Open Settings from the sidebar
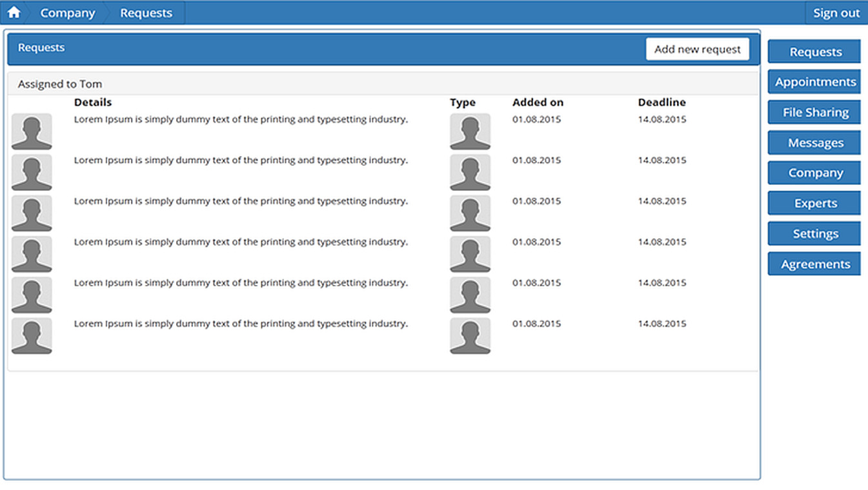Viewport: 868px width, 490px height. tap(814, 233)
